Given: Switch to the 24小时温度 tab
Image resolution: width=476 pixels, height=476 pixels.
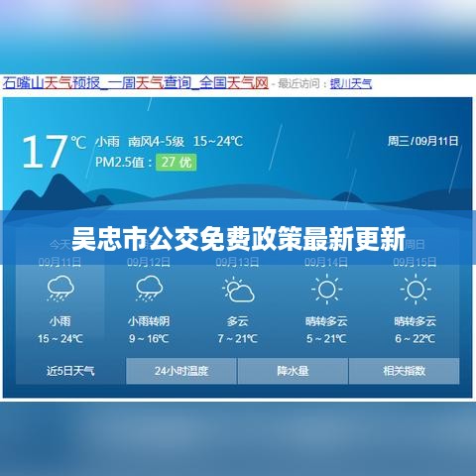Looking at the screenshot, I should tap(181, 371).
